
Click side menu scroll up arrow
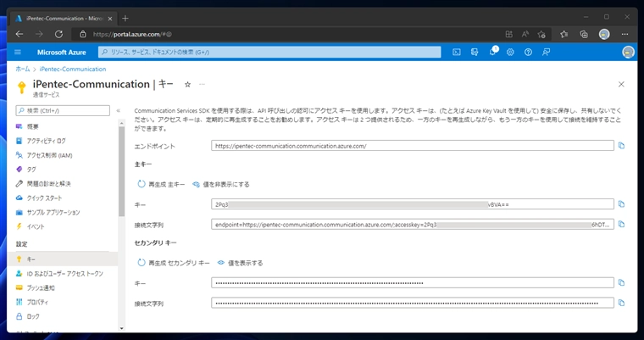tap(121, 123)
